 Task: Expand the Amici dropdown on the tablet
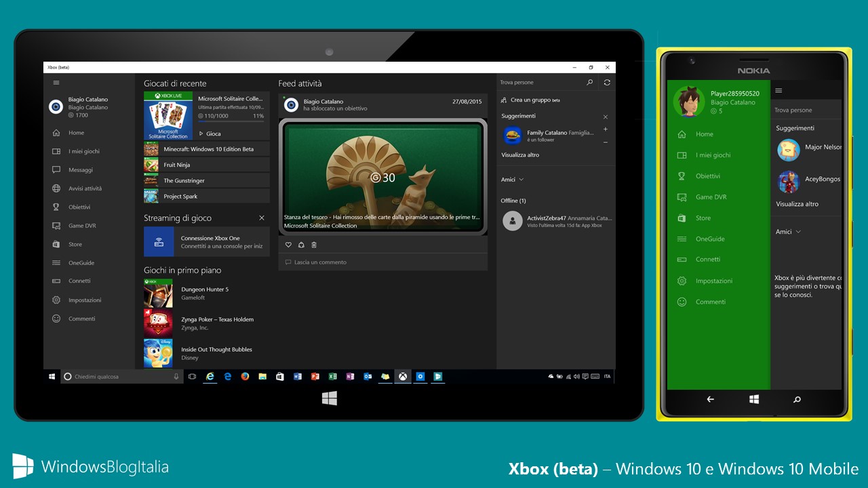pos(512,180)
